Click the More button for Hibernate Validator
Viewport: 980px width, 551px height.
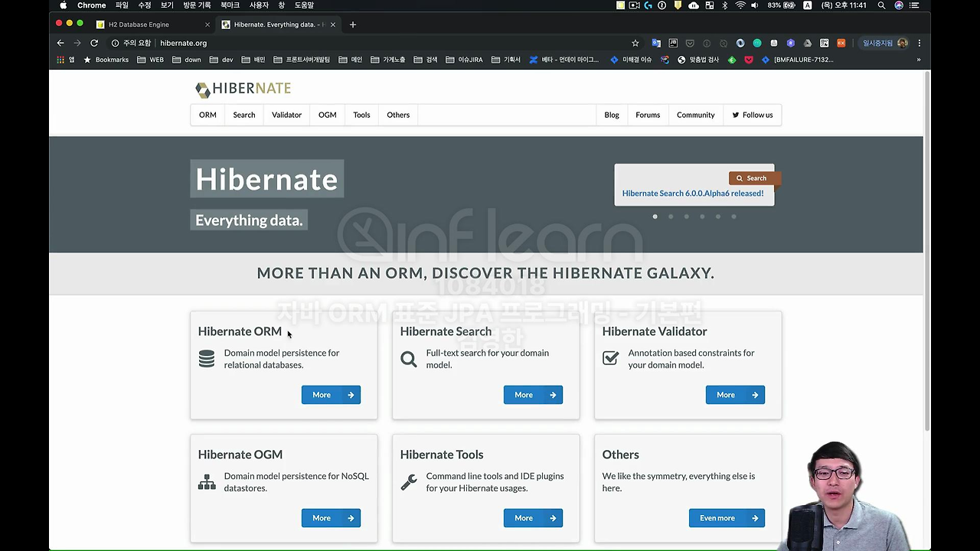[x=735, y=395]
